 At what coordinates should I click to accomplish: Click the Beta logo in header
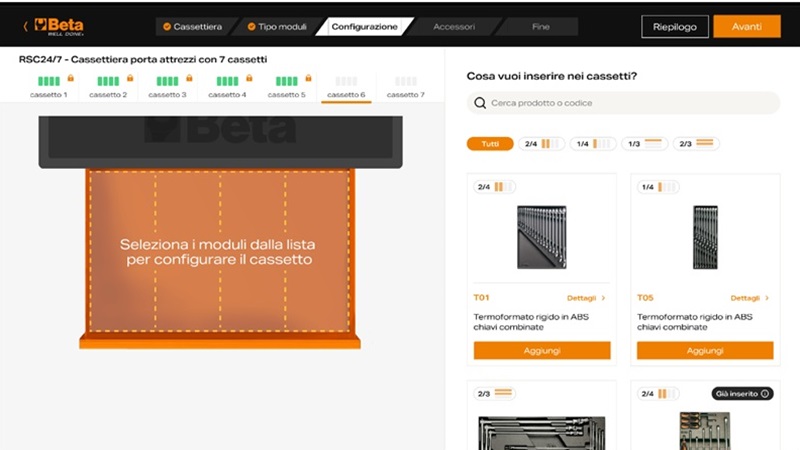pos(59,27)
